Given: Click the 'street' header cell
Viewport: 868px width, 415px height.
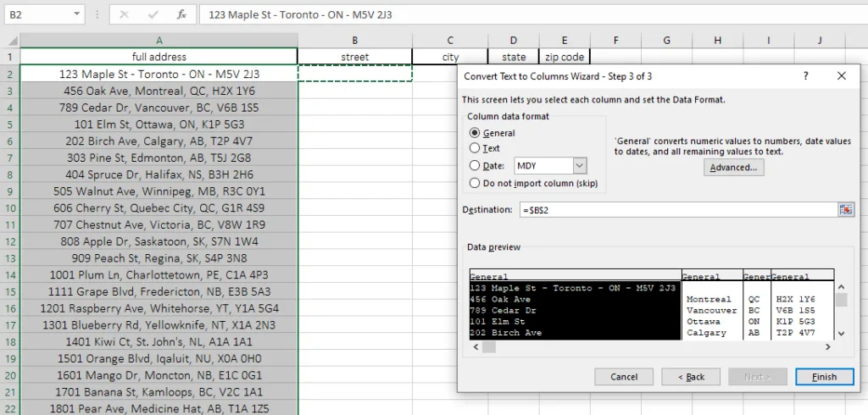Looking at the screenshot, I should tap(355, 57).
